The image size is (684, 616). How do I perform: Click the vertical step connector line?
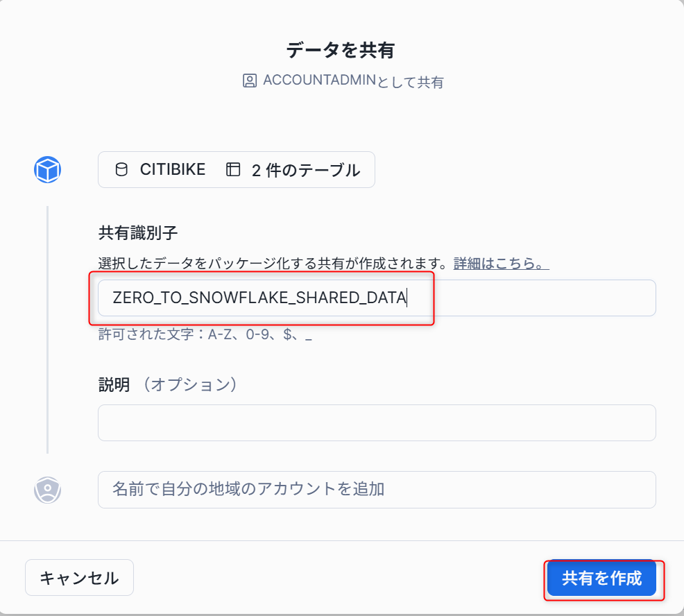click(x=48, y=330)
